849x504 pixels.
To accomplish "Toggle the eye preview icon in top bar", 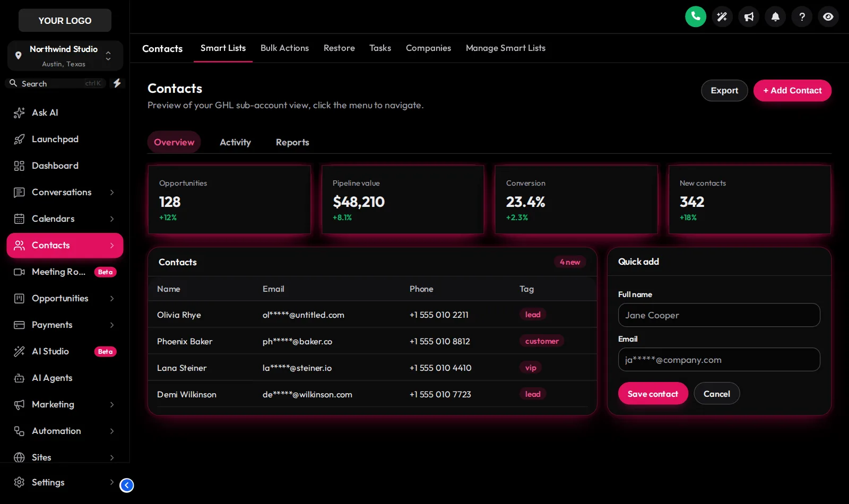I will [828, 16].
